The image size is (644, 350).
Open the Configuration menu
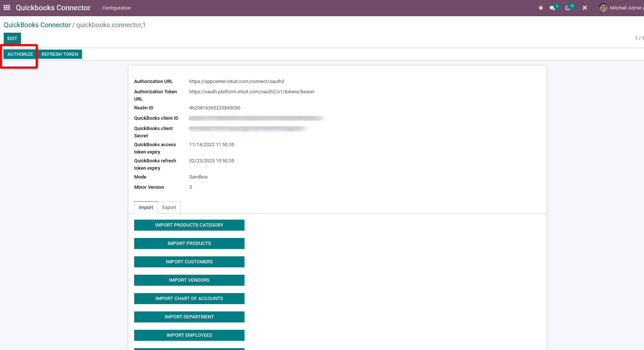tap(117, 8)
